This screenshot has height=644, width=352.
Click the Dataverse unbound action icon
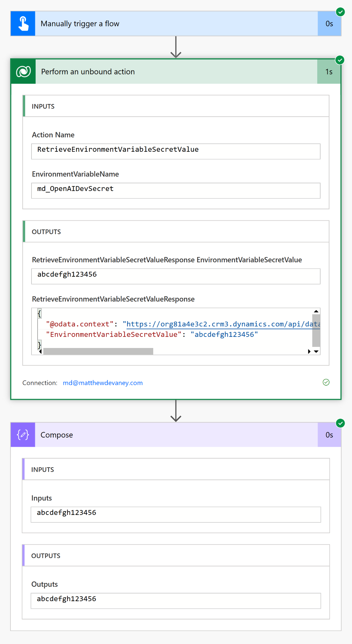(x=23, y=72)
